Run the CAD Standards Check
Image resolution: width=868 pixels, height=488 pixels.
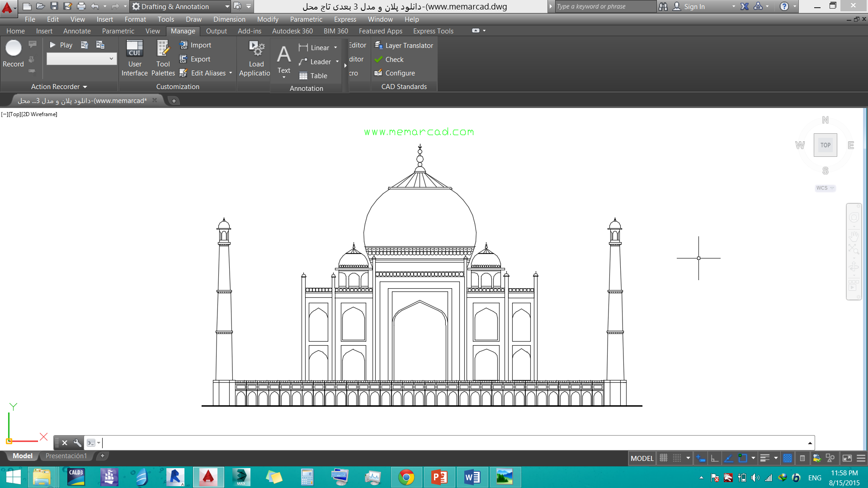389,60
